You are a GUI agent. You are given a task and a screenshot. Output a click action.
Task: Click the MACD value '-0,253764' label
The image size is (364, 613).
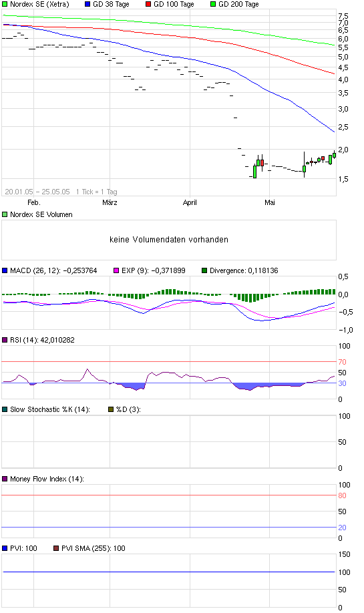click(x=80, y=270)
